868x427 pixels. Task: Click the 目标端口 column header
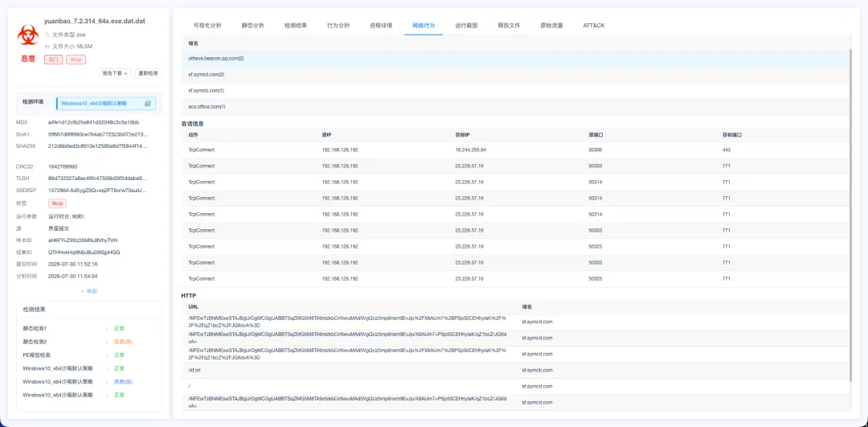pos(731,134)
